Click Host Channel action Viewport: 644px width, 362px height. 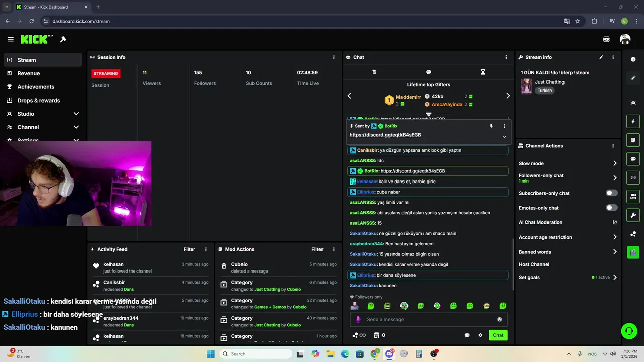pyautogui.click(x=534, y=264)
